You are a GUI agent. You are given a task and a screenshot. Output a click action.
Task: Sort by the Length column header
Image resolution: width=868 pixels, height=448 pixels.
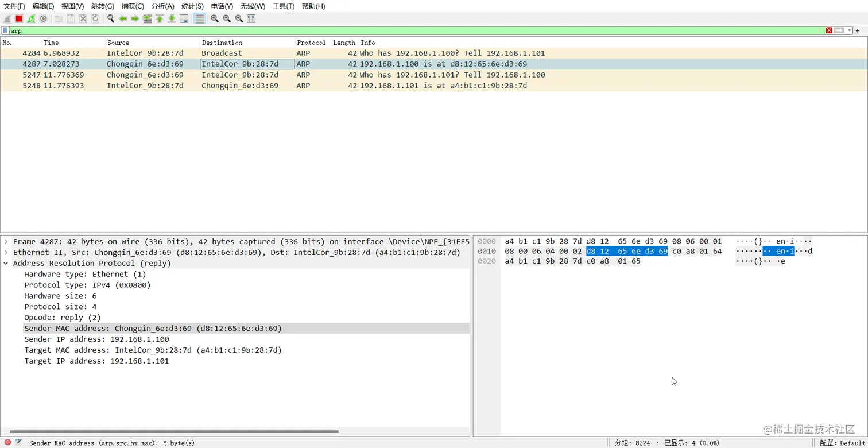coord(344,43)
